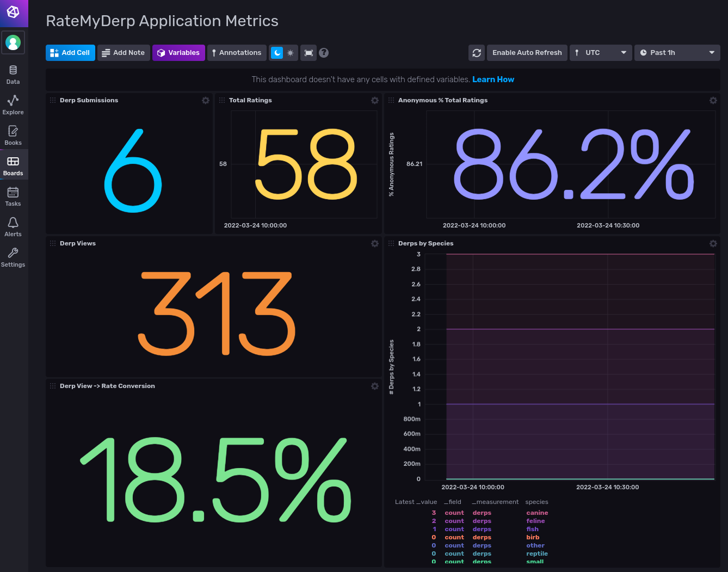Open the Data section in sidebar
The height and width of the screenshot is (572, 728).
[13, 75]
